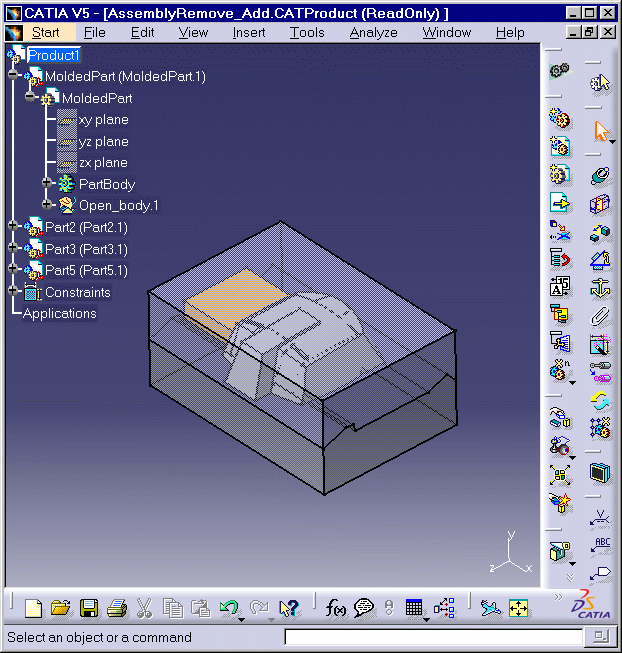Open the File menu
This screenshot has width=622, height=653.
95,32
